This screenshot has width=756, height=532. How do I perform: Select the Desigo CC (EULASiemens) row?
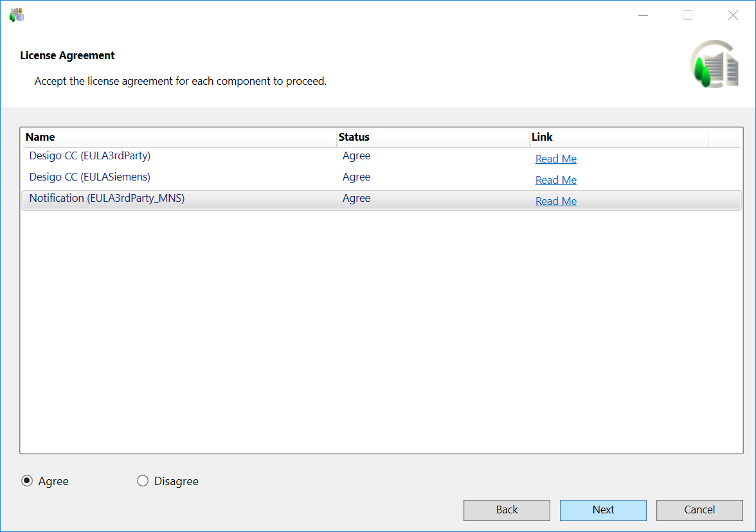90,177
